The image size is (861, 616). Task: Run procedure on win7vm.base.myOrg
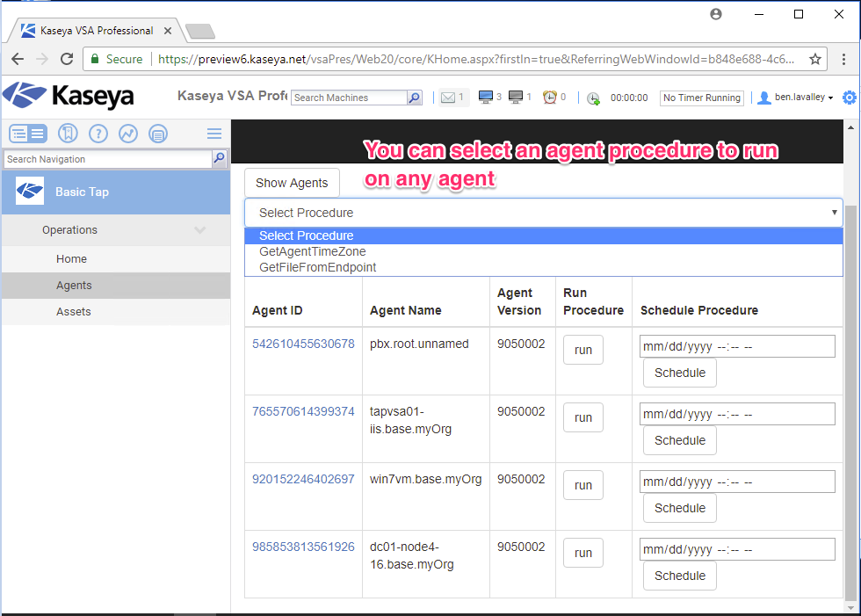point(583,485)
